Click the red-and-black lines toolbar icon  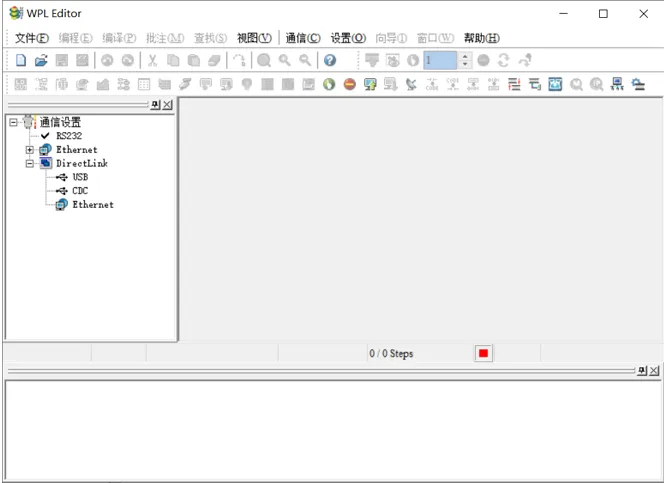point(514,84)
